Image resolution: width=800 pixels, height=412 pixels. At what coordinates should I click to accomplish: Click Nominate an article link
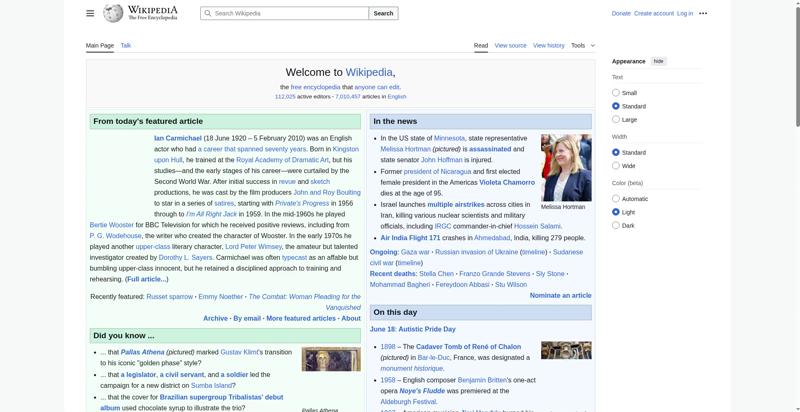pos(560,295)
